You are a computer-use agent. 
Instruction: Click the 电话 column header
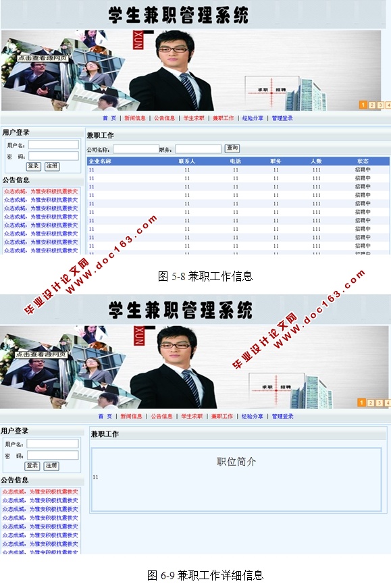(x=235, y=161)
